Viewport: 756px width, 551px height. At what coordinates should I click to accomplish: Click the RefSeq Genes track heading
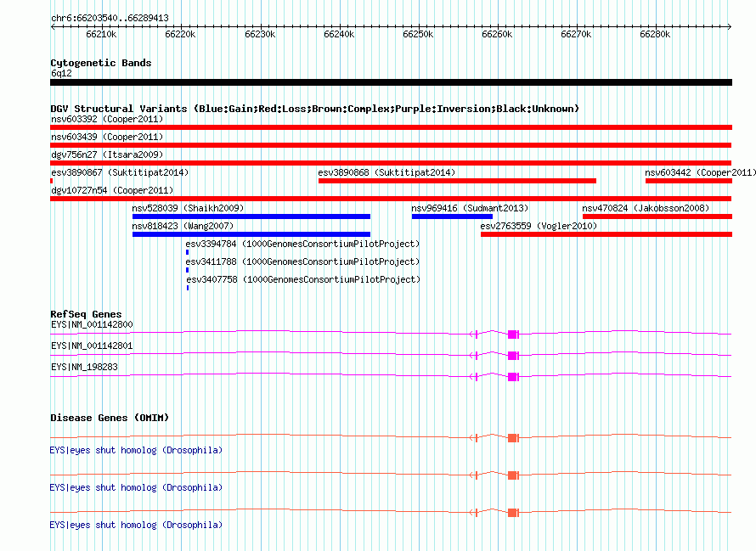[x=86, y=314]
